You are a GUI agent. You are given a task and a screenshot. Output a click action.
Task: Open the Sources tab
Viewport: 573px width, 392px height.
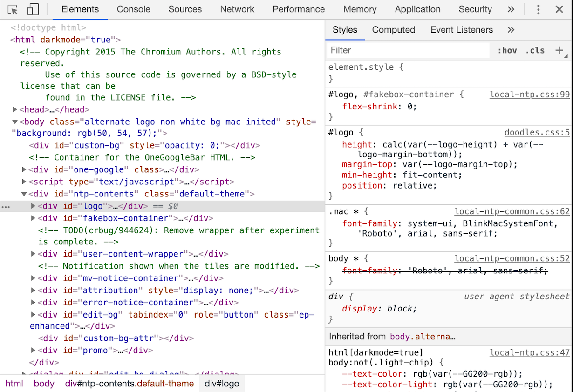click(x=185, y=9)
